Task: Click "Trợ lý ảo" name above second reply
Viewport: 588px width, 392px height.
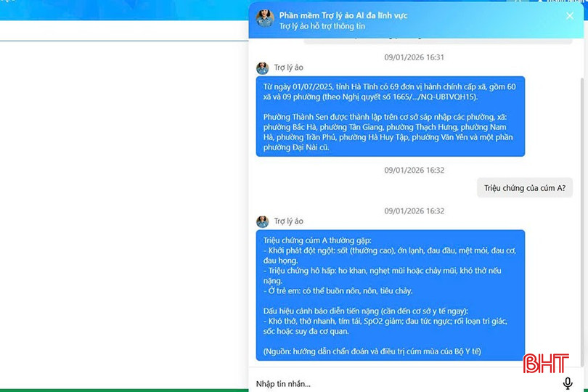Action: pos(289,221)
